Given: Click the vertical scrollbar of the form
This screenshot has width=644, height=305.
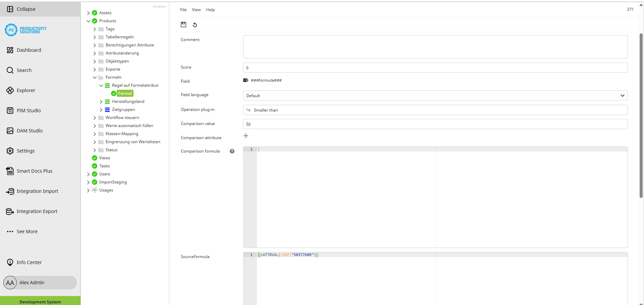Looking at the screenshot, I should (x=641, y=116).
